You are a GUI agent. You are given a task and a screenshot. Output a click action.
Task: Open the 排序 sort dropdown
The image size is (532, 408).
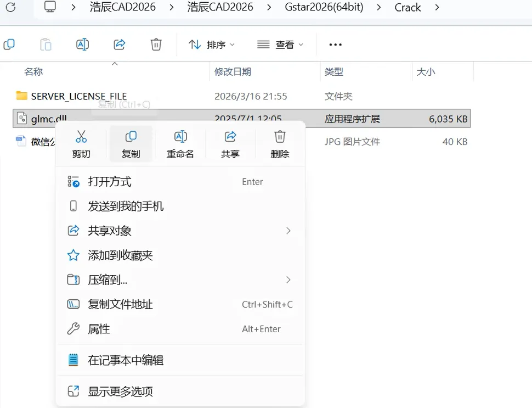point(211,44)
